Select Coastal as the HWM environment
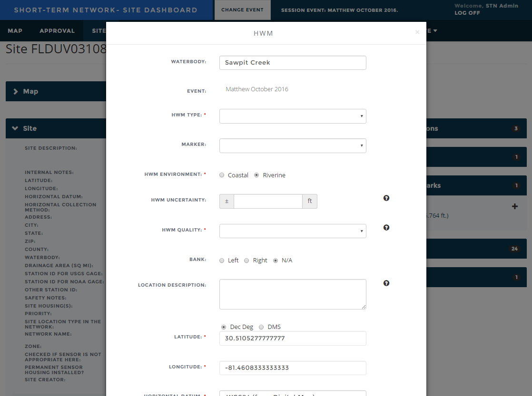Viewport: 532px width, 396px height. coord(221,175)
